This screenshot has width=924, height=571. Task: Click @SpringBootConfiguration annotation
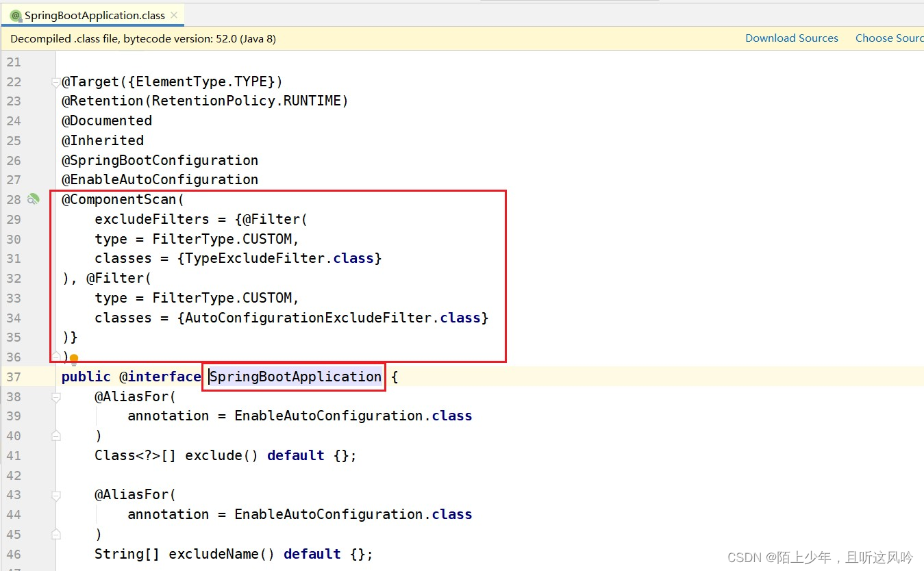pos(160,160)
